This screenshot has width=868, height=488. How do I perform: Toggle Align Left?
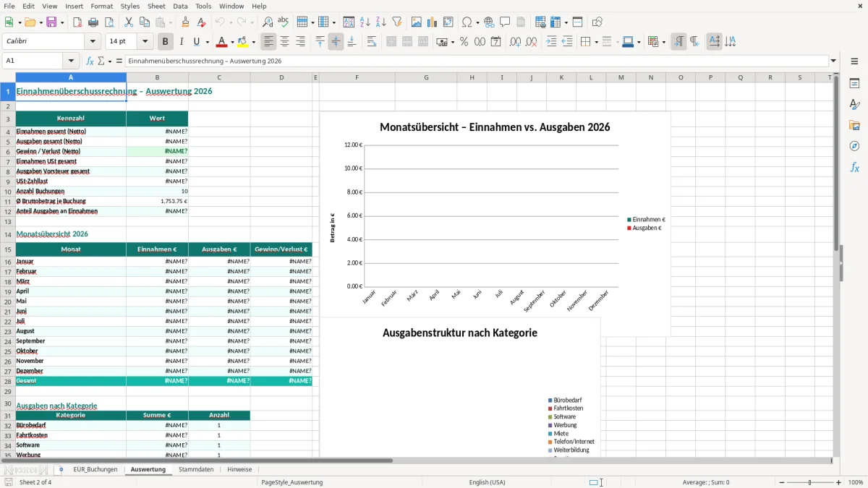pyautogui.click(x=269, y=42)
